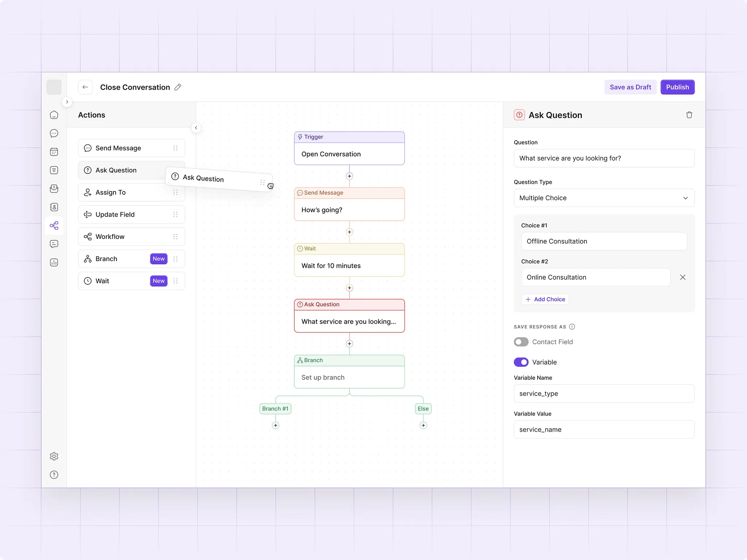This screenshot has width=747, height=560.
Task: Click the drag handle on Send Message action
Action: tap(175, 148)
